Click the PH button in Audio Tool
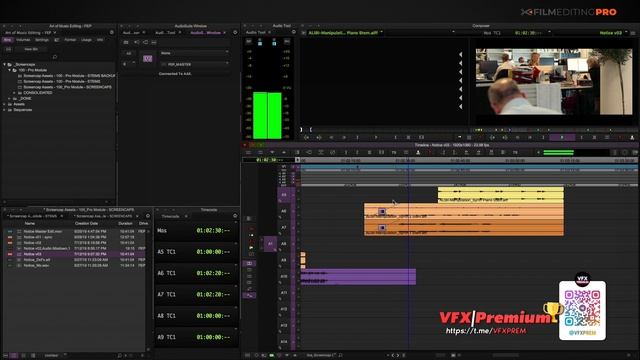Image resolution: width=640 pixels, height=360 pixels. pyautogui.click(x=287, y=41)
